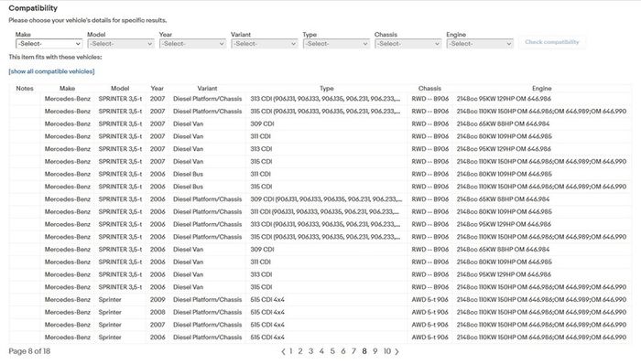Click the Chassis column header in table
This screenshot has height=364, width=641.
[429, 88]
